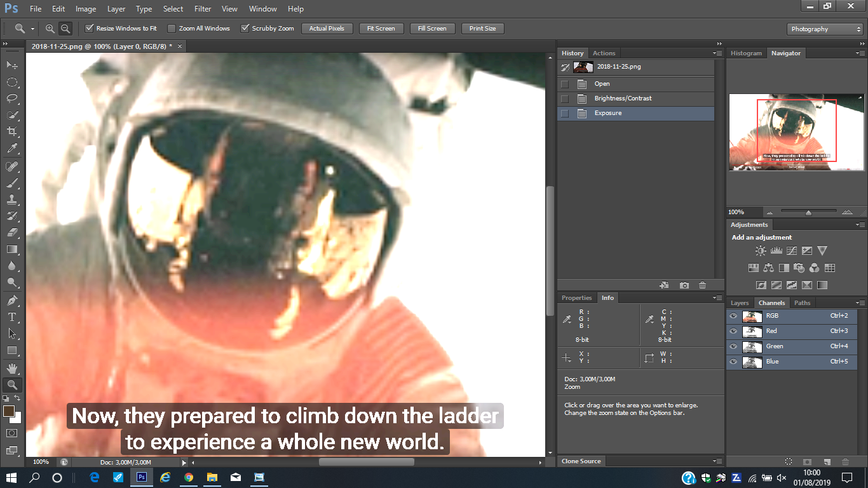This screenshot has width=868, height=488.
Task: Click the foreground color swatch
Action: pos(9,411)
